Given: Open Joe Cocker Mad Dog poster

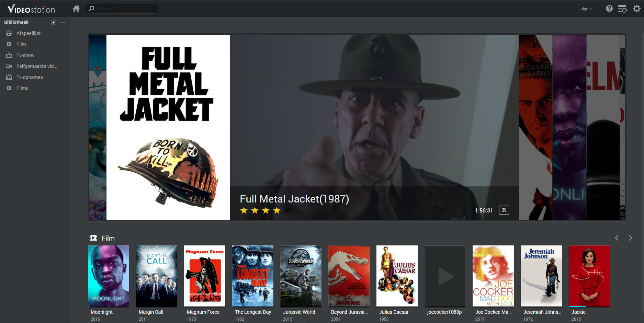Looking at the screenshot, I should (493, 276).
